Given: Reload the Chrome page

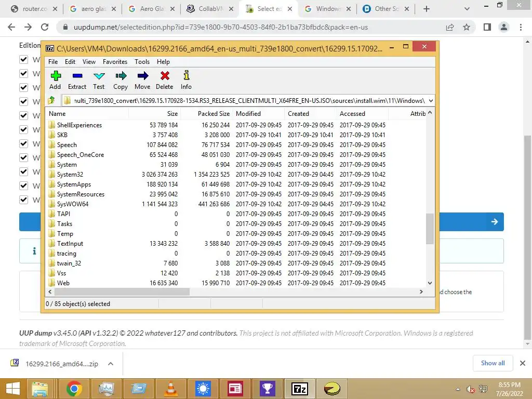Looking at the screenshot, I should click(x=45, y=27).
